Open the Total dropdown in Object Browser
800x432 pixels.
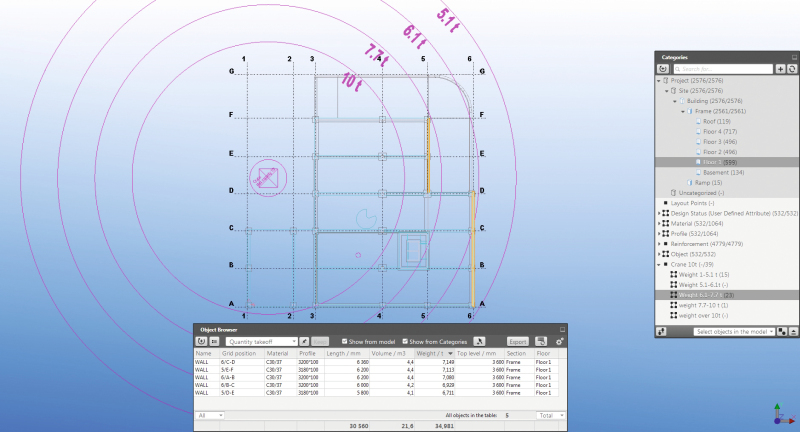click(551, 416)
